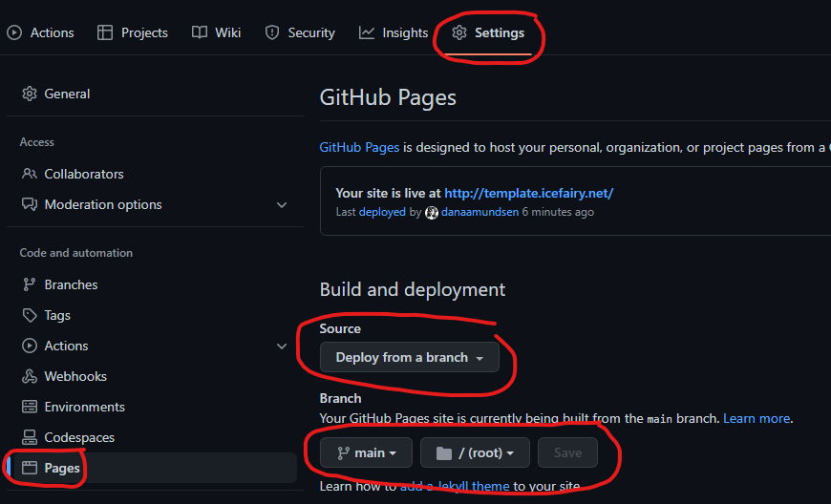Click the Moderation options comment icon
The image size is (831, 504).
click(x=30, y=204)
